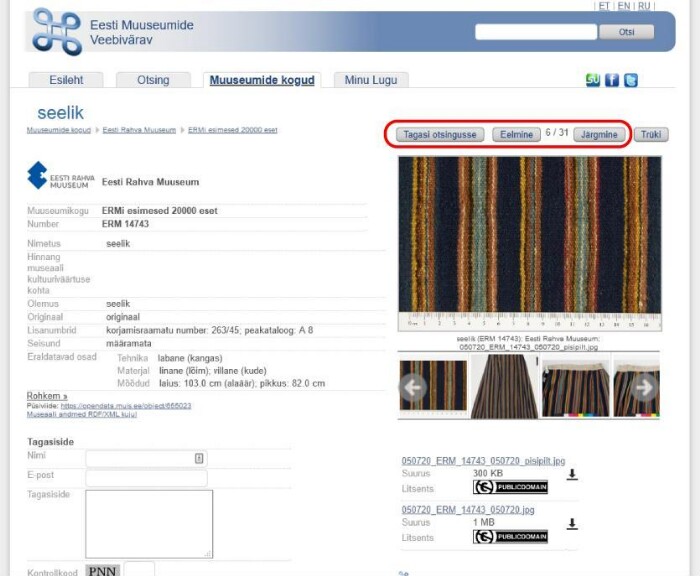
Task: Switch language to RU
Action: click(645, 6)
